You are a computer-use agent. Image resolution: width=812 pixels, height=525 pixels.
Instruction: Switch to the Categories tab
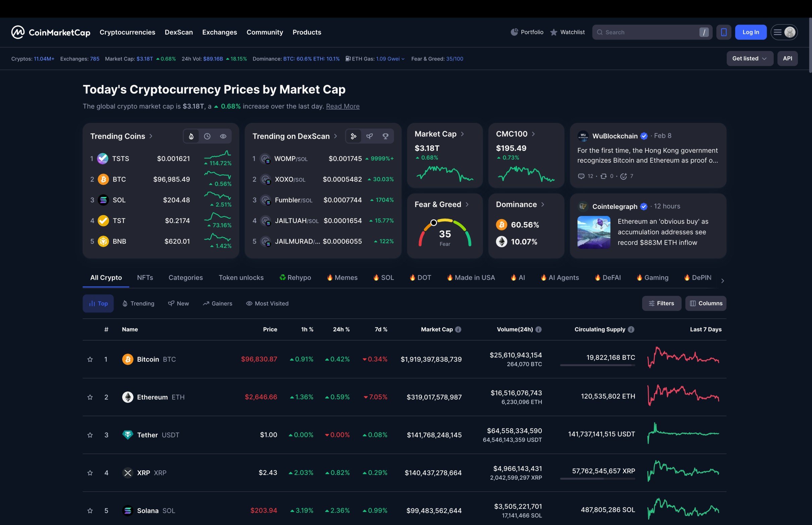[186, 277]
